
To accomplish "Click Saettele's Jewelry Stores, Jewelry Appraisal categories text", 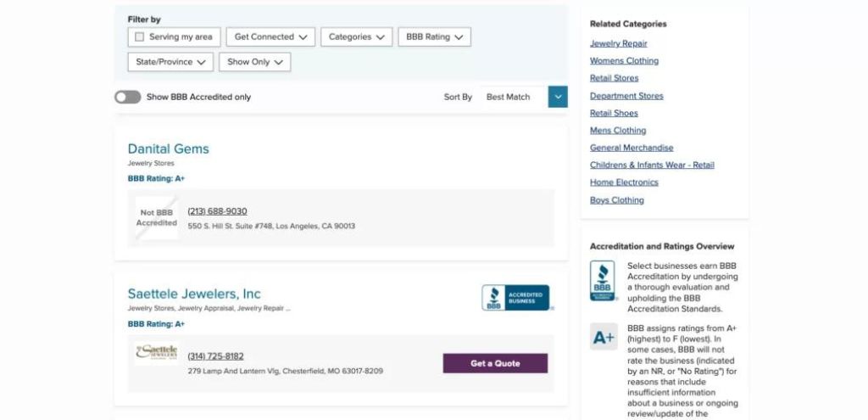I will (209, 309).
